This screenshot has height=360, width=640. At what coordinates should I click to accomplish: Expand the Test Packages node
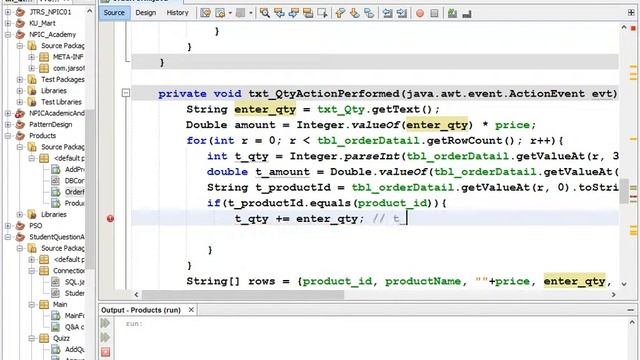(20, 80)
